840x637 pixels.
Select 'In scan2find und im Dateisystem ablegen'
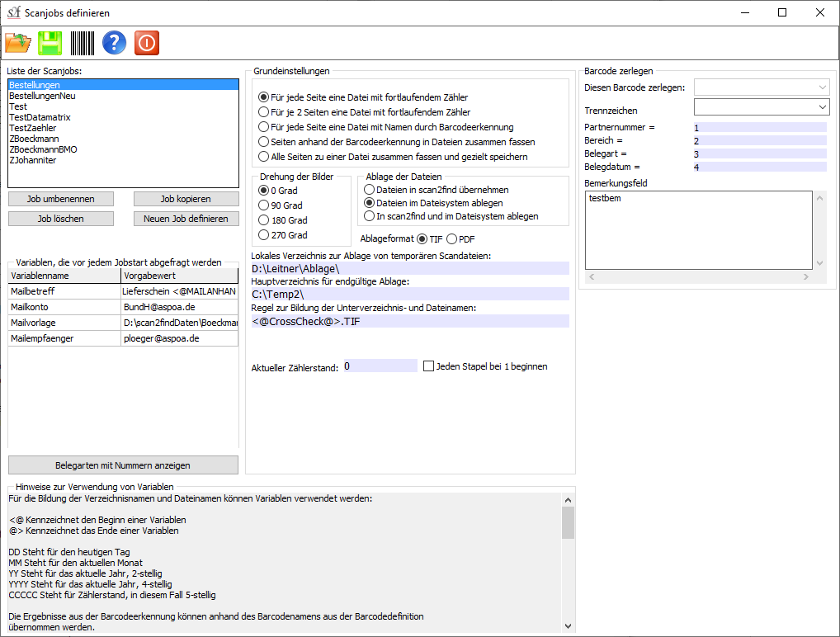pos(451,216)
